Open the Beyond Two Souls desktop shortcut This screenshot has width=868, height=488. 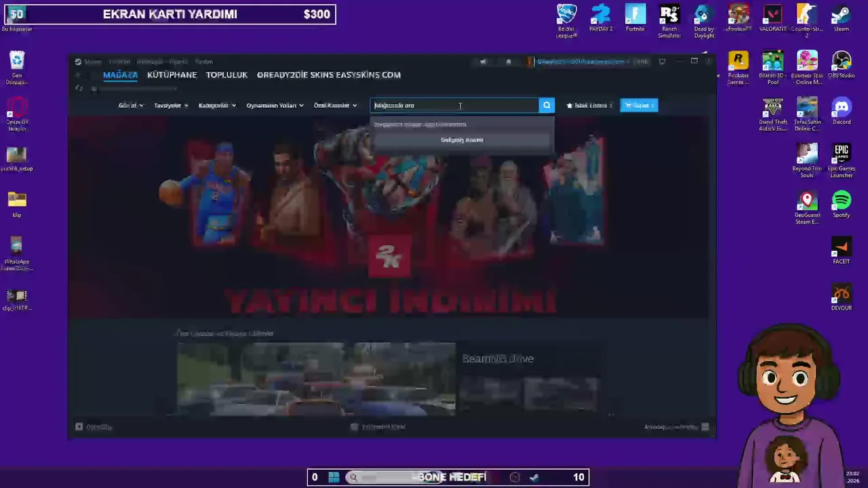pos(807,161)
